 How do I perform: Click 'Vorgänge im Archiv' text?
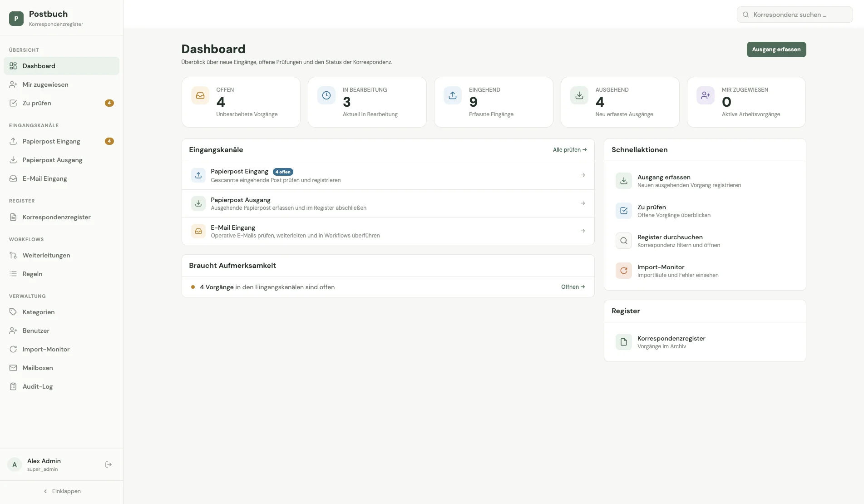click(x=662, y=346)
